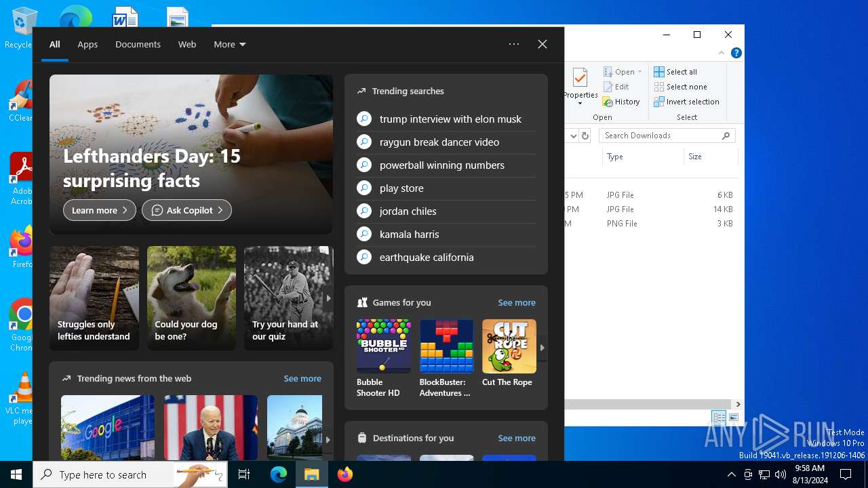Launch Microsoft Edge from the taskbar
Image resolution: width=868 pixels, height=488 pixels.
pyautogui.click(x=279, y=474)
